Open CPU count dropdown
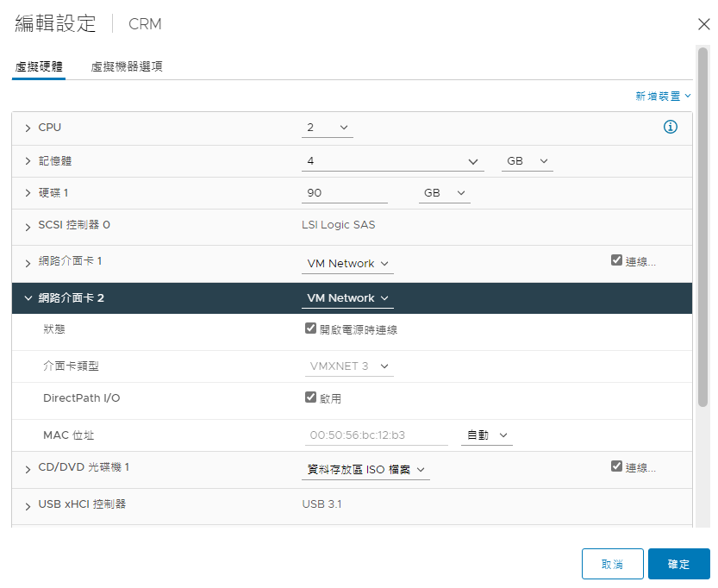Image resolution: width=718 pixels, height=588 pixels. point(328,128)
